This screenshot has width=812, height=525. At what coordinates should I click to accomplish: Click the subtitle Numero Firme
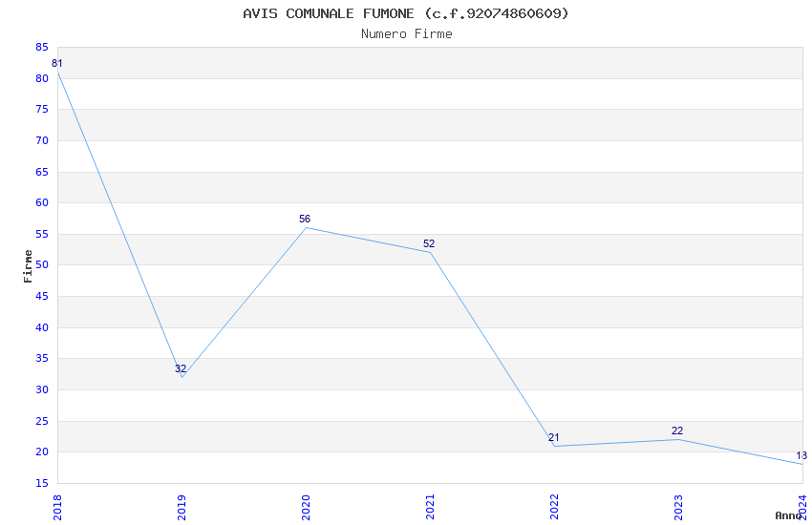407,34
